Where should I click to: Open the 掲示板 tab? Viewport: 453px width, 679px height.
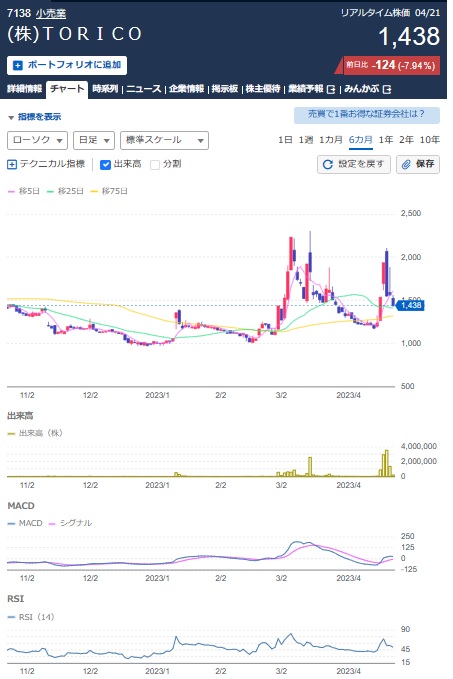tap(225, 89)
